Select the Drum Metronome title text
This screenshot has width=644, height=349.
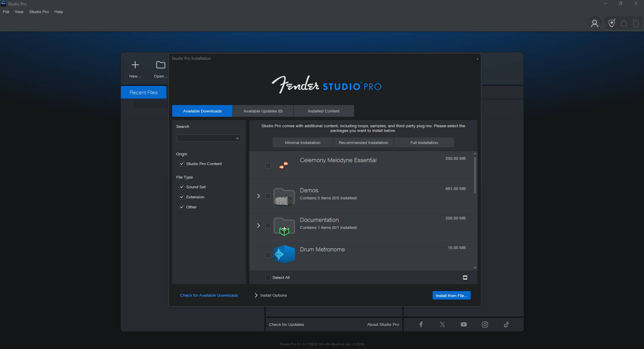[323, 249]
